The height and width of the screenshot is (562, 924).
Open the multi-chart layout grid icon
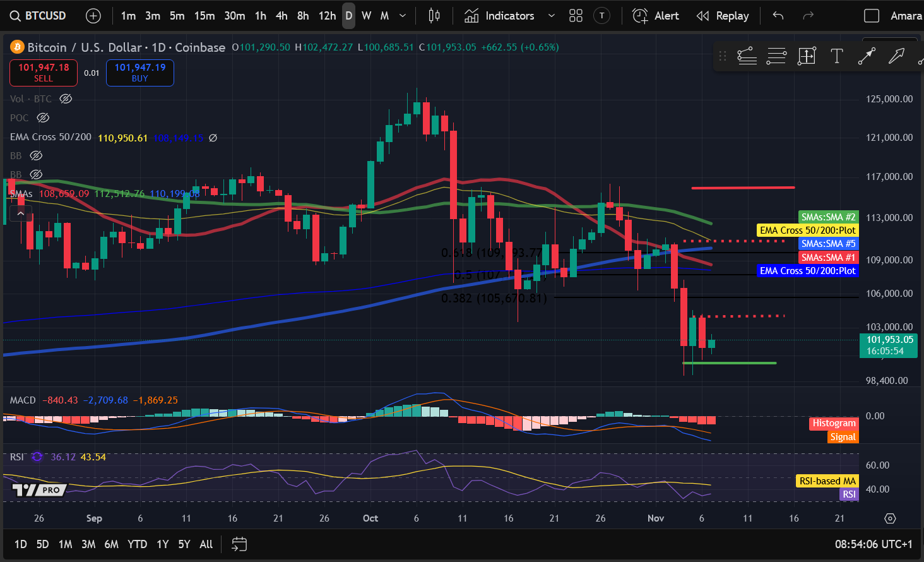[x=575, y=16]
